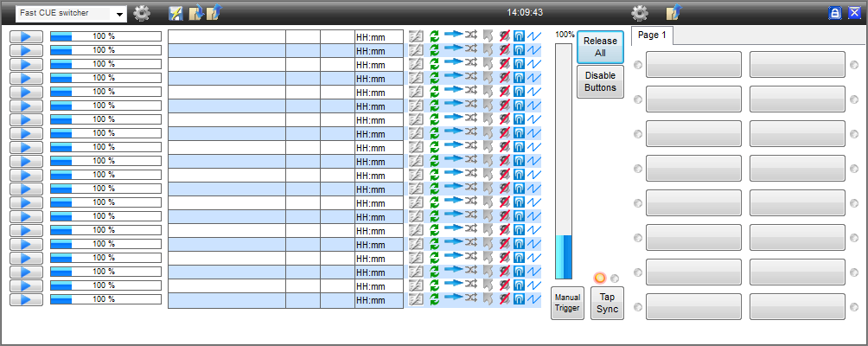This screenshot has width=868, height=346.
Task: Click the blue go-next arrow in the last row
Action: click(453, 298)
